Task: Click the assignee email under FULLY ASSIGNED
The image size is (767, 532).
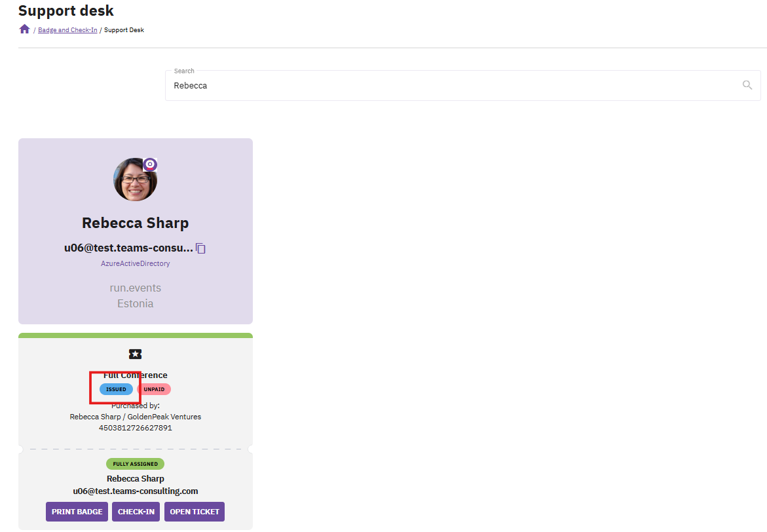Action: pyautogui.click(x=135, y=491)
